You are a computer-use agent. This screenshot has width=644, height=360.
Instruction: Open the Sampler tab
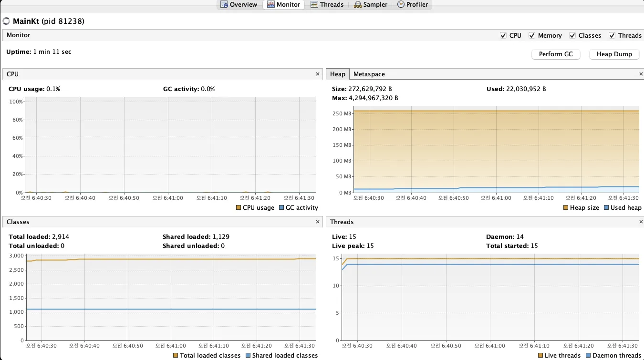pyautogui.click(x=371, y=5)
